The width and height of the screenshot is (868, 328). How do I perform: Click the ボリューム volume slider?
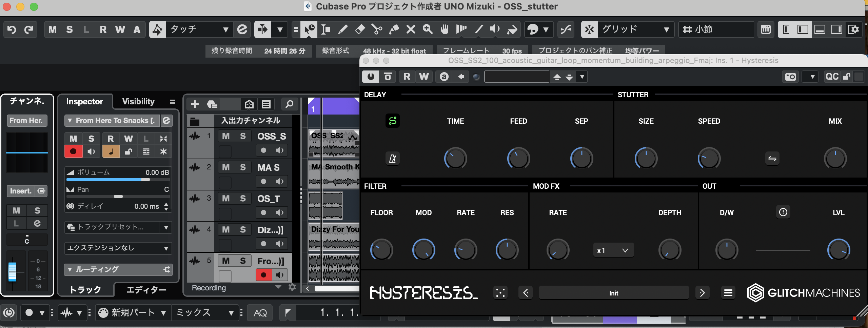pos(118,180)
